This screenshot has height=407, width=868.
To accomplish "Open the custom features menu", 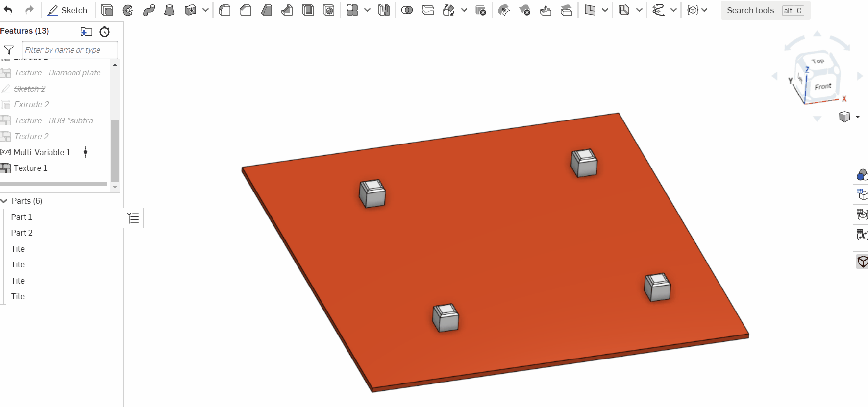I will point(697,10).
